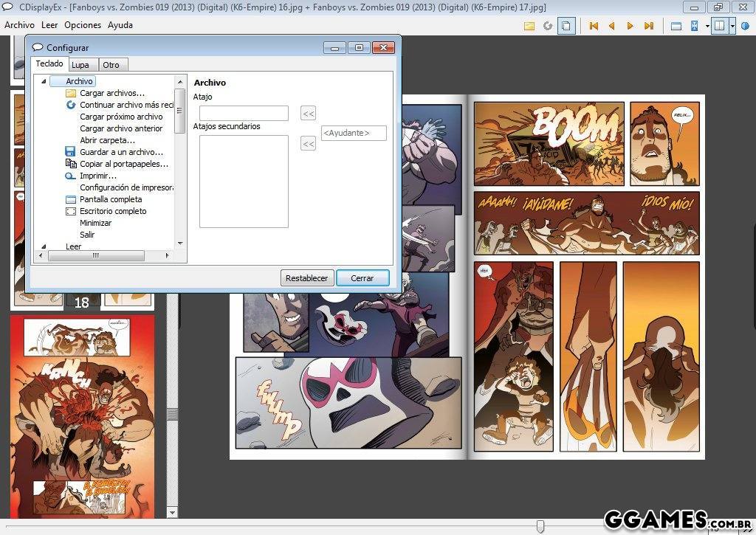Image resolution: width=756 pixels, height=535 pixels.
Task: Click the page slider handle at the bottom
Action: [540, 526]
